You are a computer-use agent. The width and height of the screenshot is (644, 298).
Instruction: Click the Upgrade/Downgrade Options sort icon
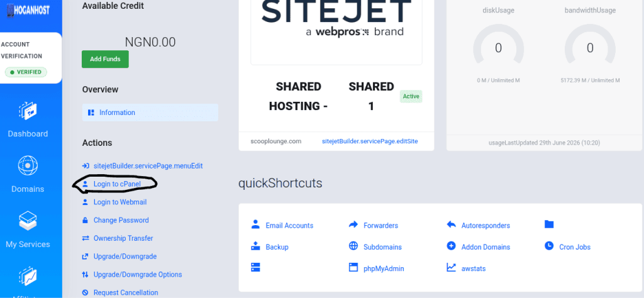click(86, 274)
